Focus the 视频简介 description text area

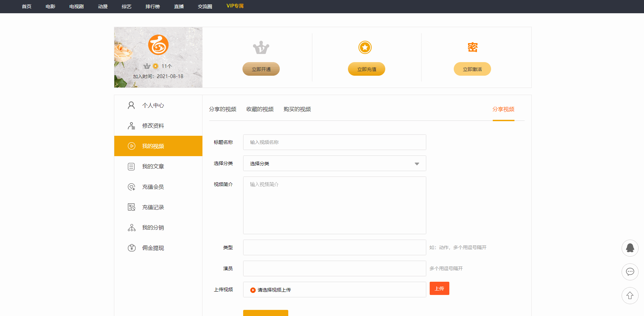point(334,205)
